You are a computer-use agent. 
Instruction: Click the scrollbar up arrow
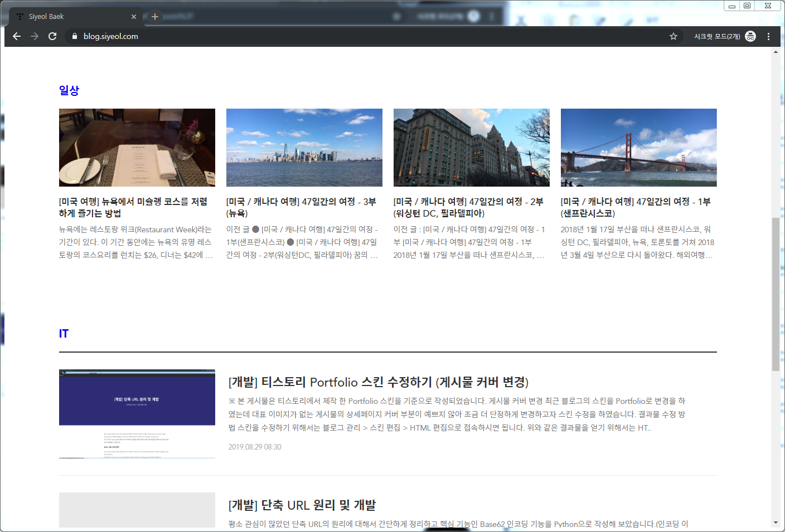pos(776,52)
